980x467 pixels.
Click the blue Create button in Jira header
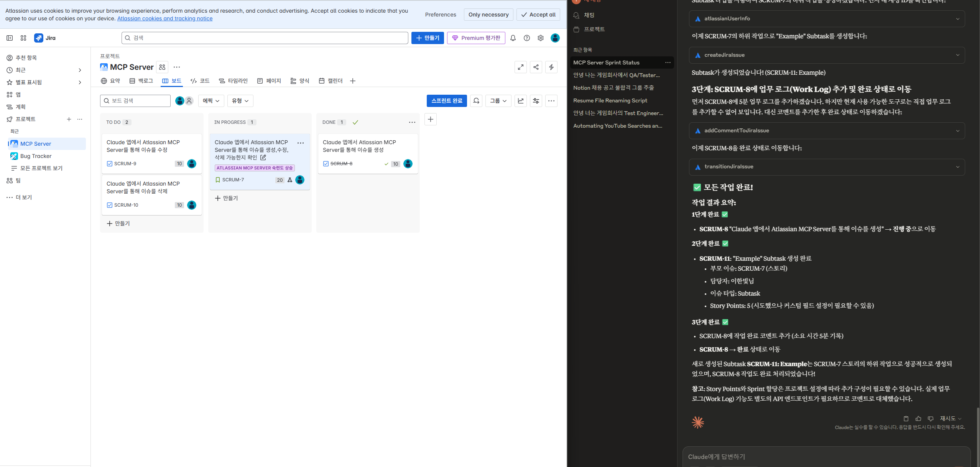pos(428,38)
